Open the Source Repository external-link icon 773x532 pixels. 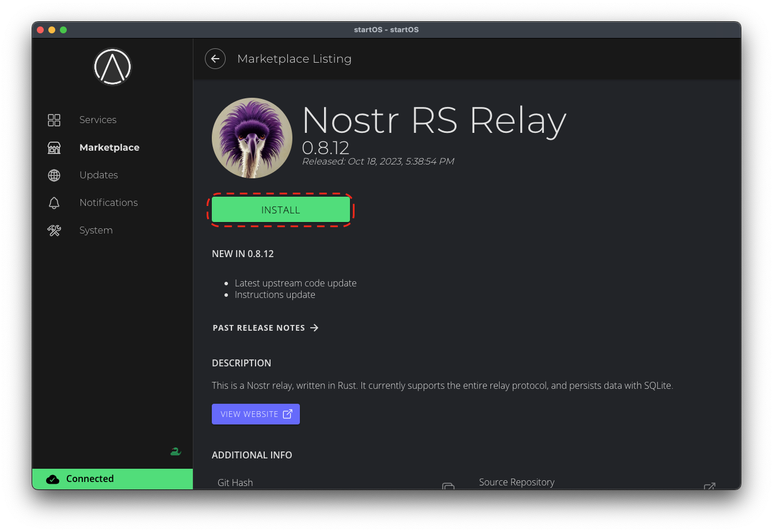click(x=709, y=487)
